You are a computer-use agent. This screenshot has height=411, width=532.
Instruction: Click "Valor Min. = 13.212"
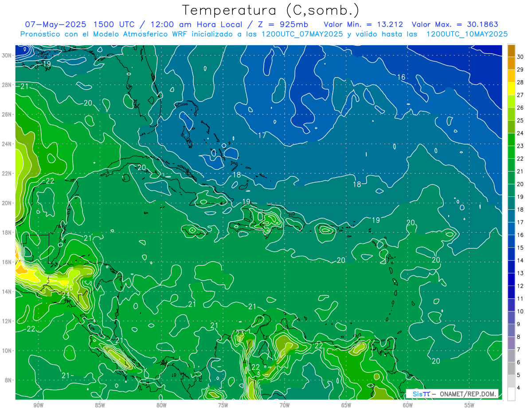364,24
